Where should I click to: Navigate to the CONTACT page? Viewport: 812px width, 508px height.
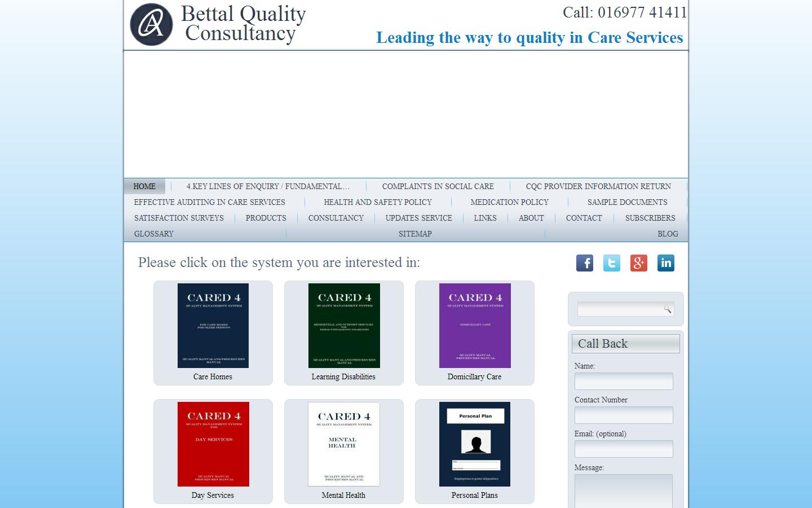[584, 218]
